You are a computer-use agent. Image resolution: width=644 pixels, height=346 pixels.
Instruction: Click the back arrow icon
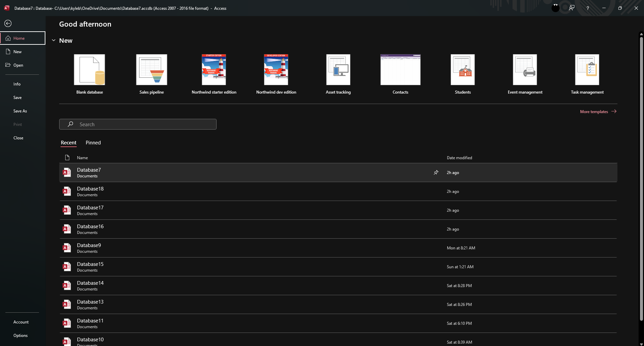[x=8, y=24]
